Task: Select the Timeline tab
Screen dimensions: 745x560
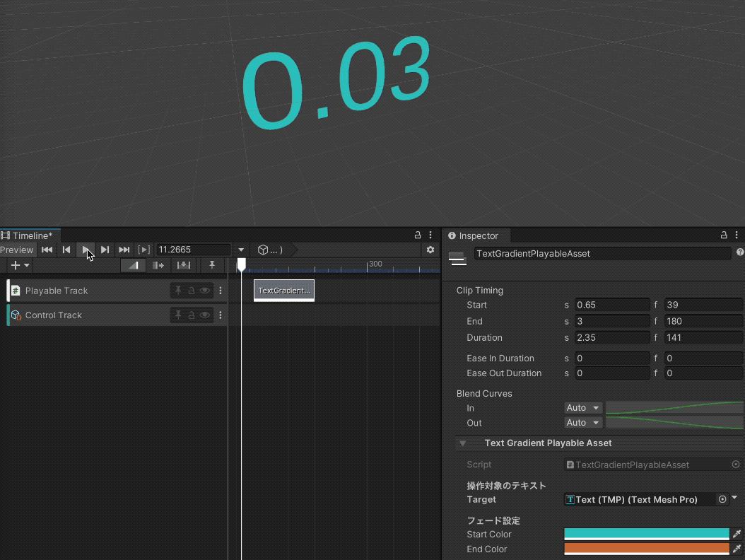Action: tap(31, 235)
